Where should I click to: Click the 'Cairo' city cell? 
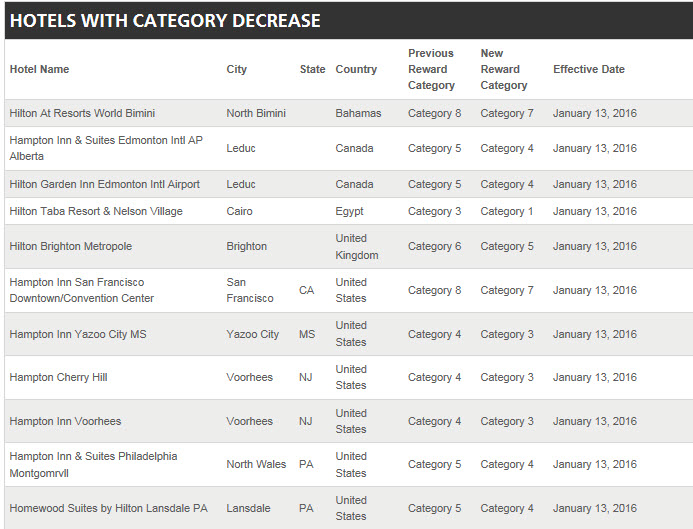point(239,211)
